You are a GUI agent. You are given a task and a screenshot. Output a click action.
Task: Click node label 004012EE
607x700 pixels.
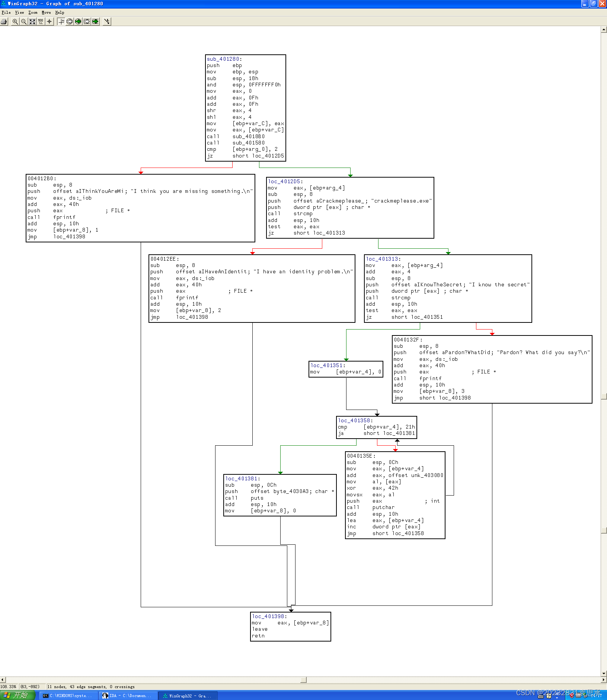coord(164,259)
